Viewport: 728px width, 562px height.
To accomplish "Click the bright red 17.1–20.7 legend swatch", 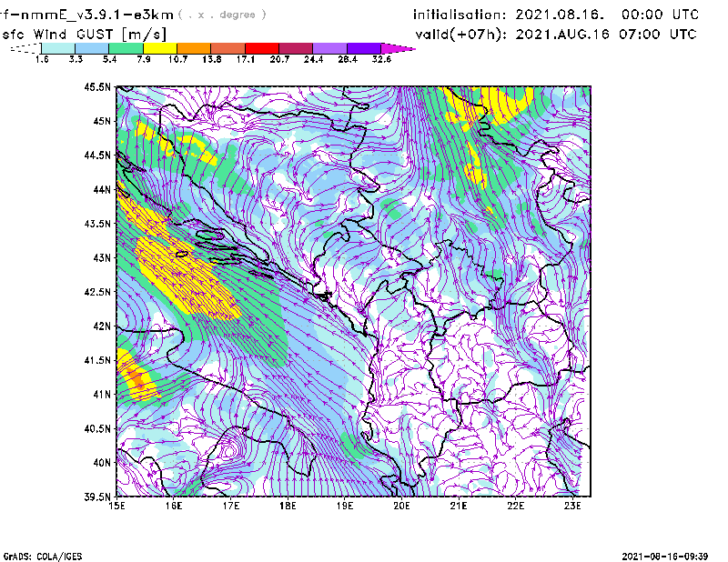I will (262, 48).
